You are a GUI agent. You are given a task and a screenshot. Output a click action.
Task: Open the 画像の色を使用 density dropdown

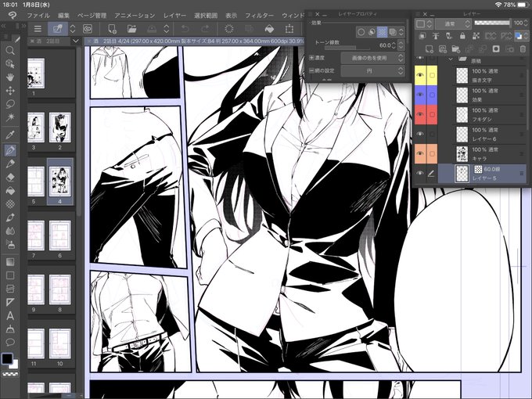point(372,58)
